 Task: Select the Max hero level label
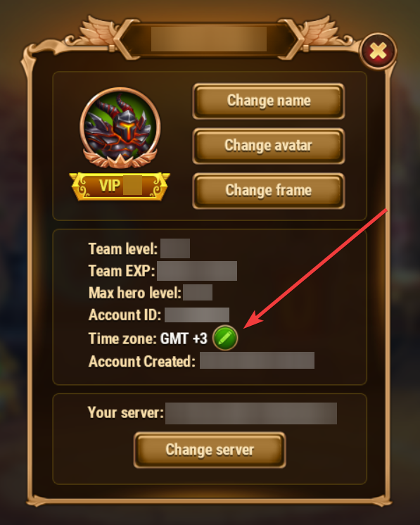point(135,293)
